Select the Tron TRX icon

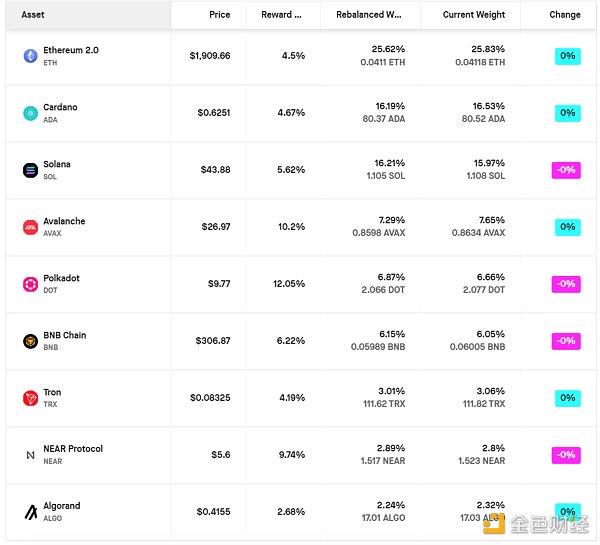[x=30, y=398]
